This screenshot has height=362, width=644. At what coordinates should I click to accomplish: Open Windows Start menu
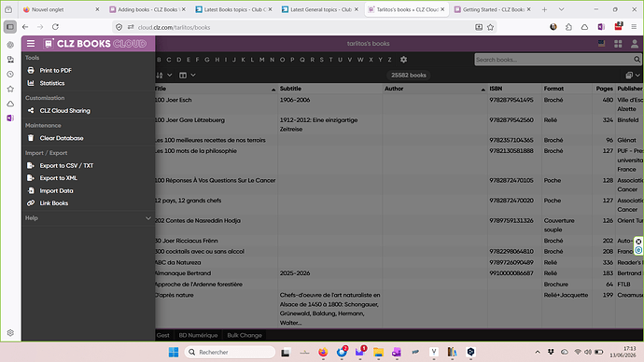click(x=174, y=352)
